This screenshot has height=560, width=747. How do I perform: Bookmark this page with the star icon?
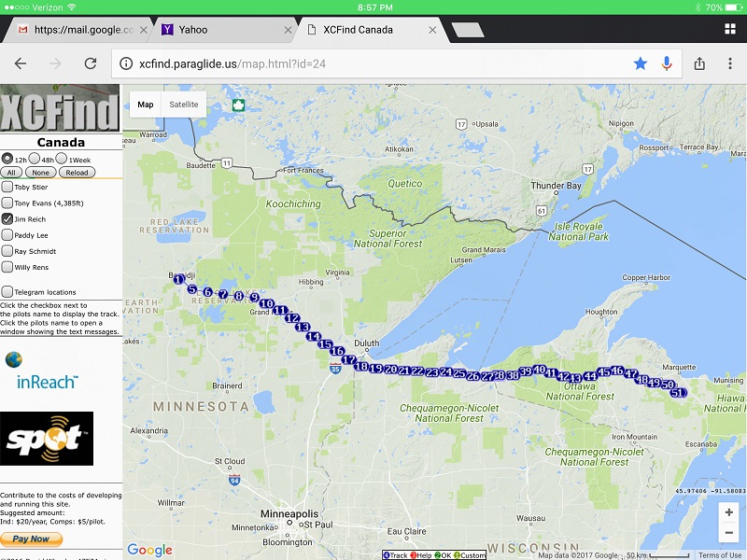(x=641, y=63)
